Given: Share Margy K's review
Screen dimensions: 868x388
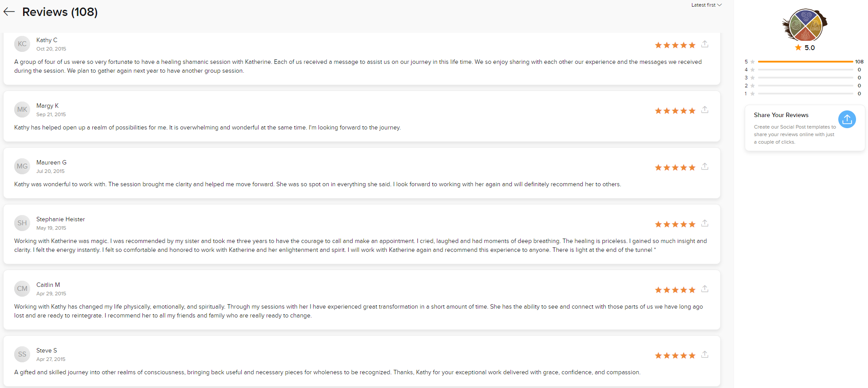Looking at the screenshot, I should click(705, 110).
